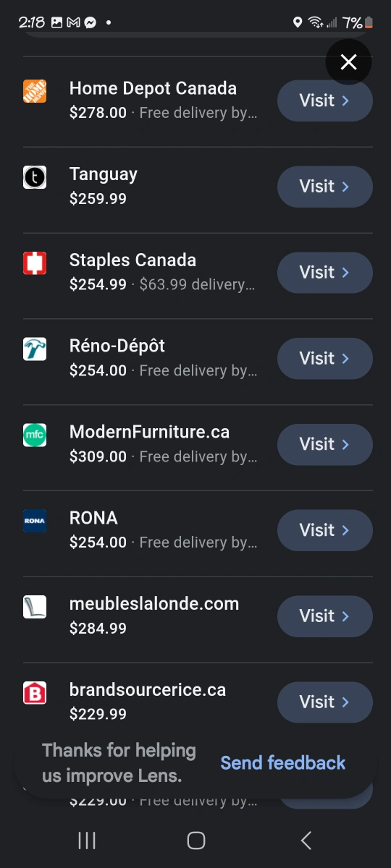The width and height of the screenshot is (391, 868).
Task: Visit the meubleslalonde.com listing
Action: click(x=325, y=616)
